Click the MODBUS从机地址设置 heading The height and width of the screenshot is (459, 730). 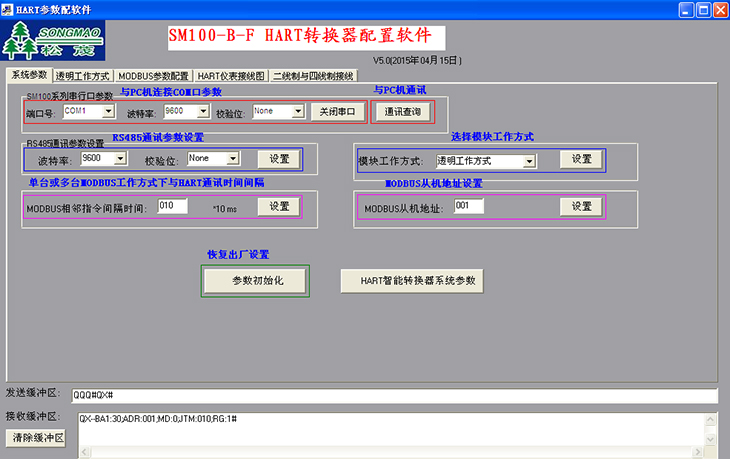pos(434,184)
